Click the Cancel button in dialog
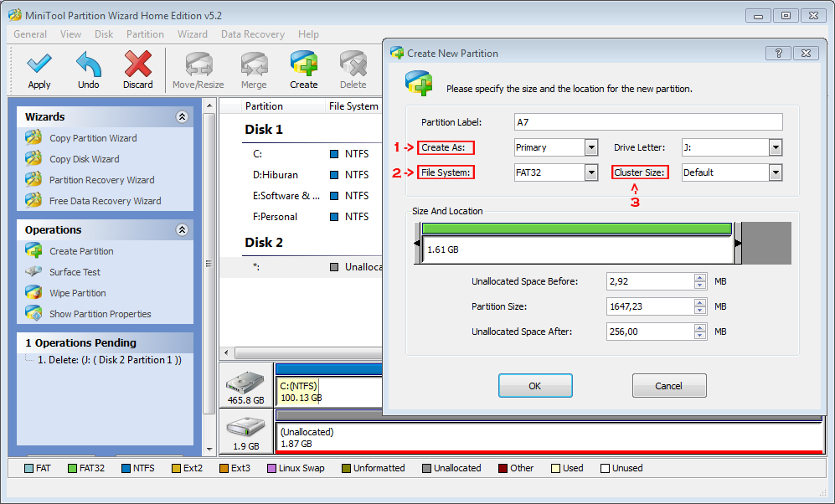This screenshot has height=504, width=835. (669, 385)
